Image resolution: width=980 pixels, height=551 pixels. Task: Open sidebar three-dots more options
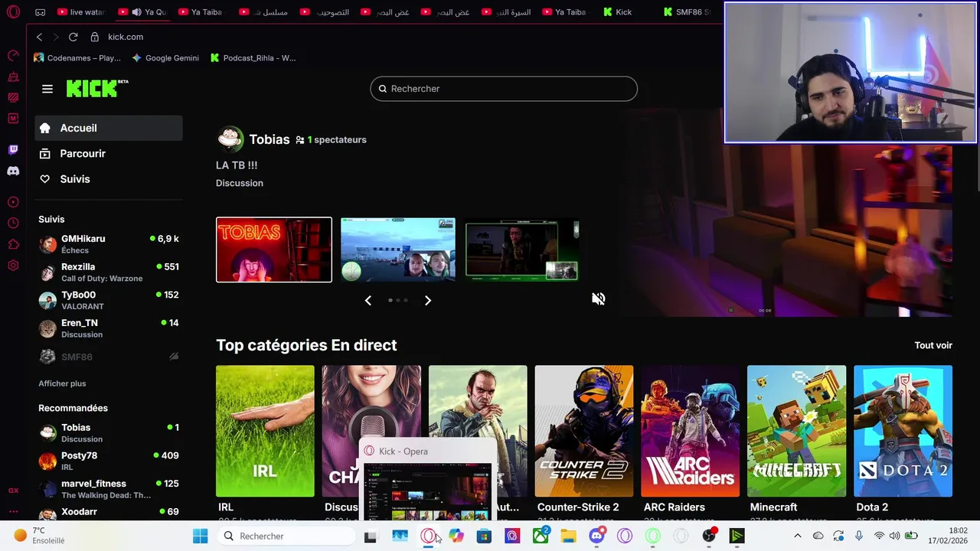click(13, 511)
